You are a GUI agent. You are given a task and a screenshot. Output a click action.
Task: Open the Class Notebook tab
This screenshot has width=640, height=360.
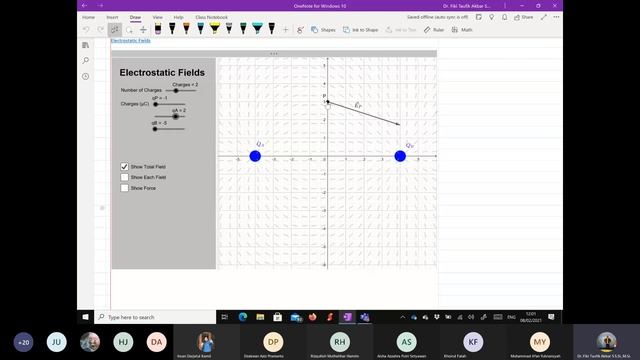[211, 17]
